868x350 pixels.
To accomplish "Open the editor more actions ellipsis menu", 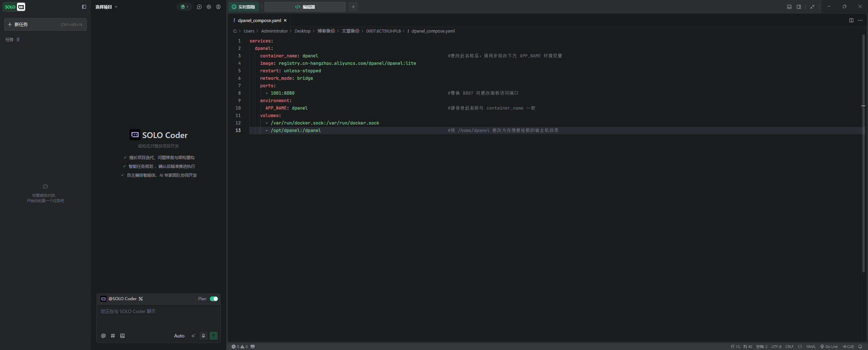I will (860, 20).
